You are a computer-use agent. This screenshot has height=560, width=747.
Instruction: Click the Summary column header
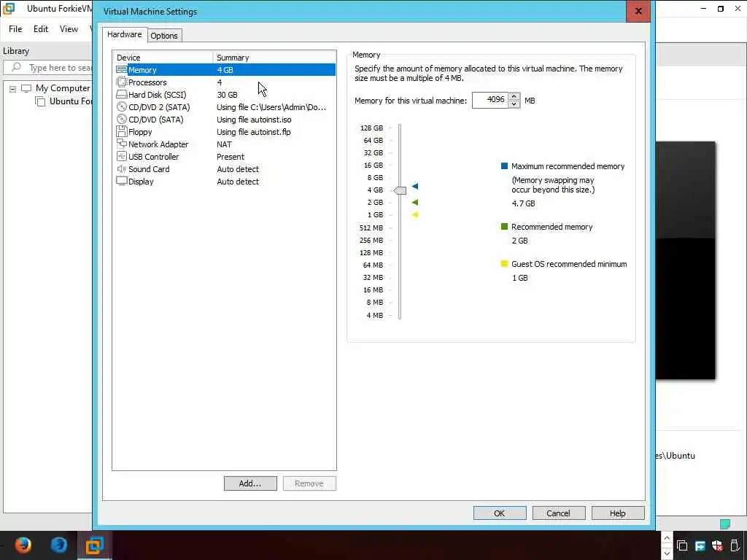tap(274, 58)
